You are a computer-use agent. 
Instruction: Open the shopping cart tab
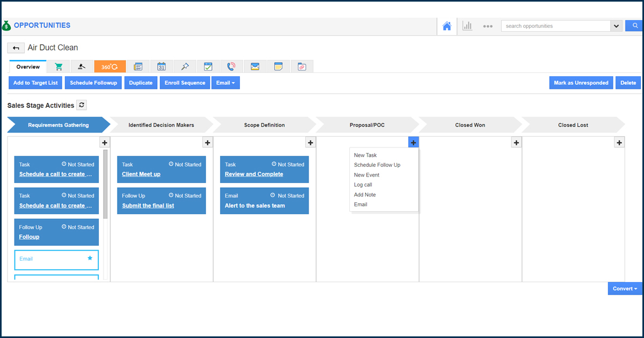(x=58, y=67)
